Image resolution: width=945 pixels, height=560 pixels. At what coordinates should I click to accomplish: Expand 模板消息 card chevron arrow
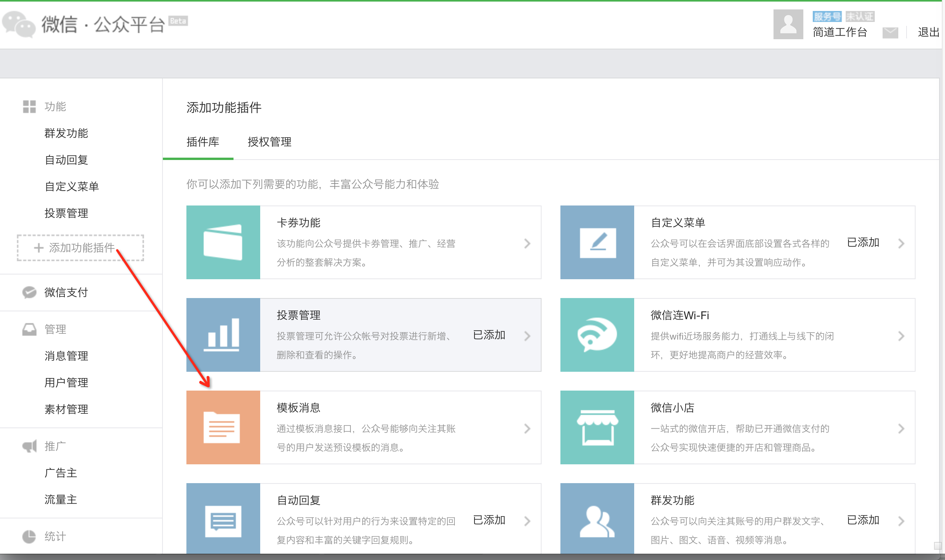(x=527, y=429)
